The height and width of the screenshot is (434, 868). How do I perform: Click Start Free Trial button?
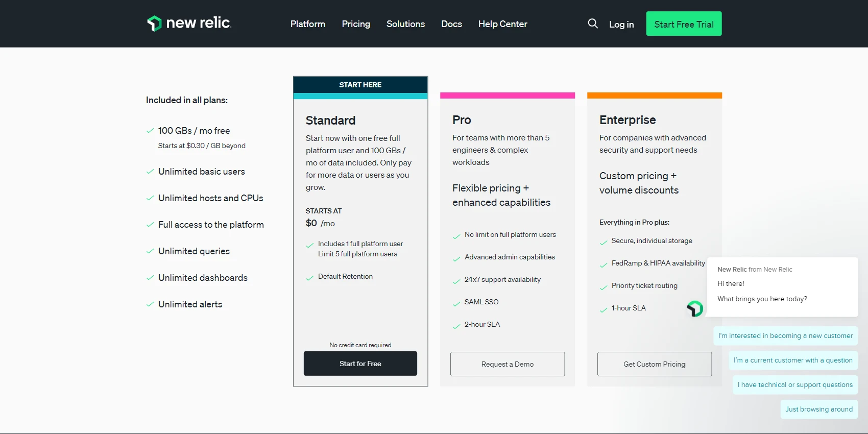point(684,23)
